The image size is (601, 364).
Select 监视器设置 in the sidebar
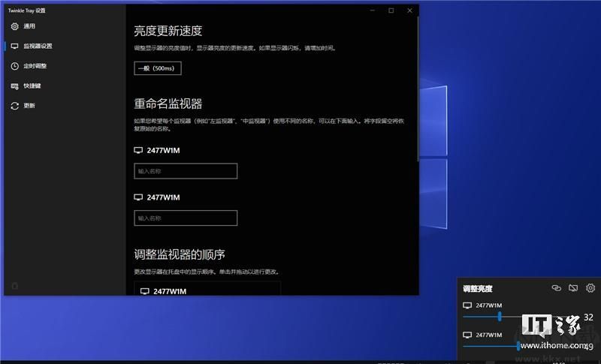tap(38, 47)
